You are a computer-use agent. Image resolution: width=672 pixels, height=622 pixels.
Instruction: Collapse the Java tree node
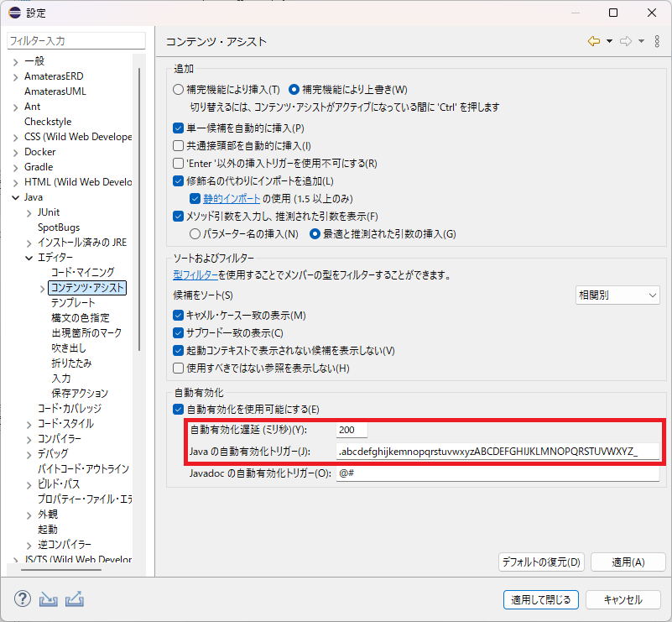click(x=15, y=197)
